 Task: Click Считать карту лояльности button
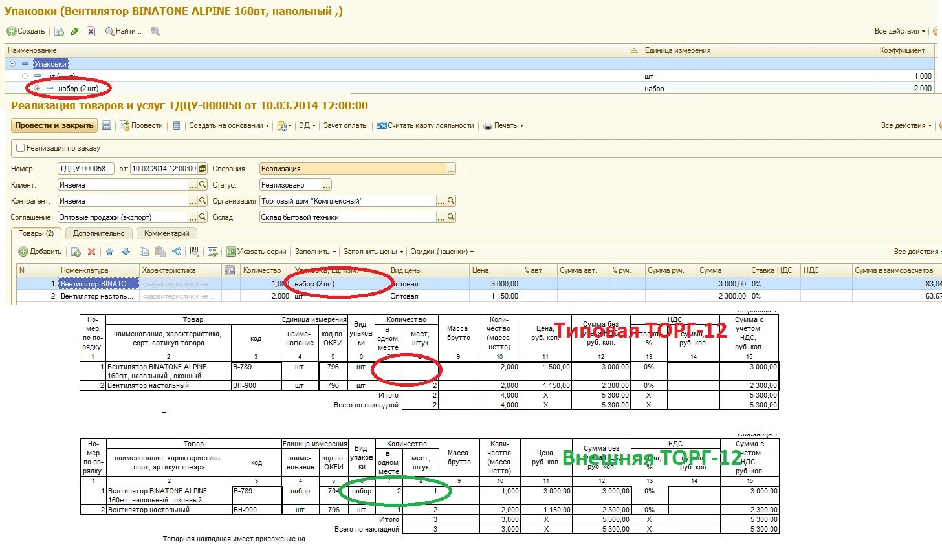[x=426, y=125]
